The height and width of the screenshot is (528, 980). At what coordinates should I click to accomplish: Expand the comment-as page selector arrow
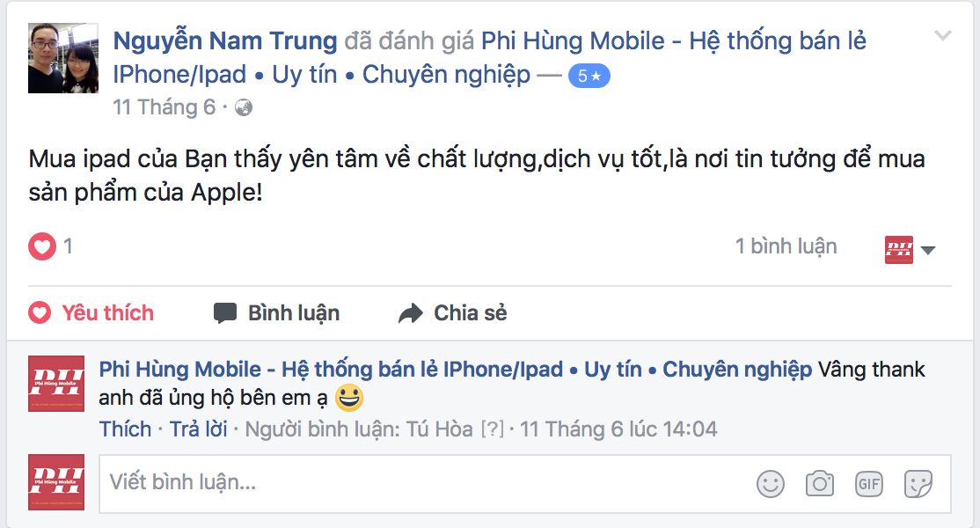pos(928,250)
